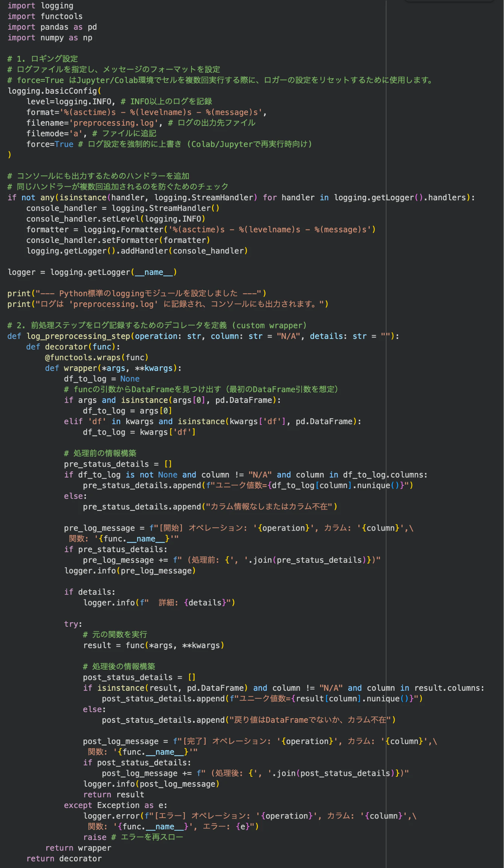Click the '# 1. ロギング設定' comment
Screen dimensions: 504x868
pyautogui.click(x=43, y=59)
